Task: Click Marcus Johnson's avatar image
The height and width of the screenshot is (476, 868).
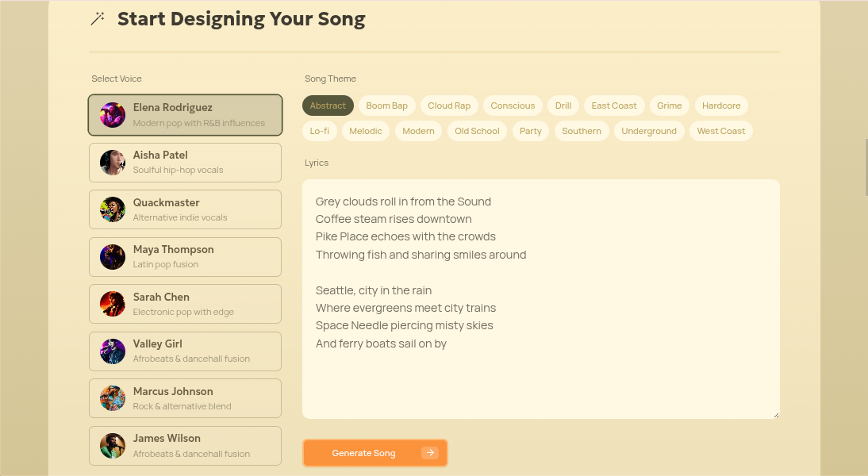Action: tap(112, 397)
